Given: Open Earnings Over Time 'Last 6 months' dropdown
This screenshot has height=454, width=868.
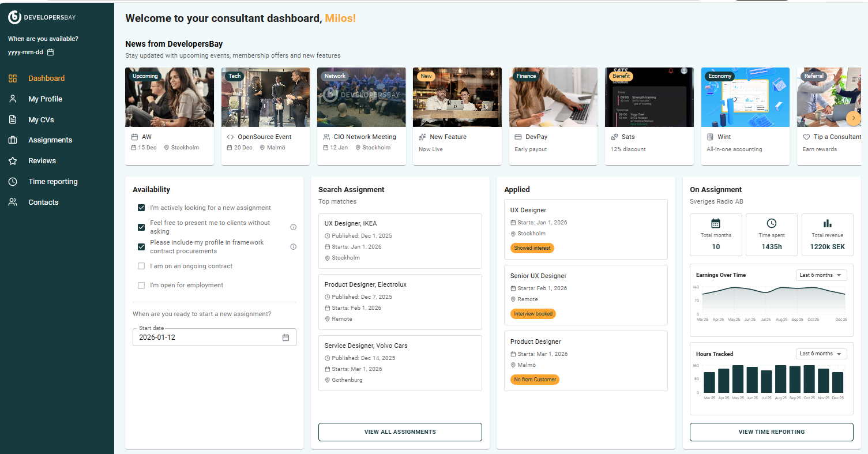Looking at the screenshot, I should (x=821, y=275).
